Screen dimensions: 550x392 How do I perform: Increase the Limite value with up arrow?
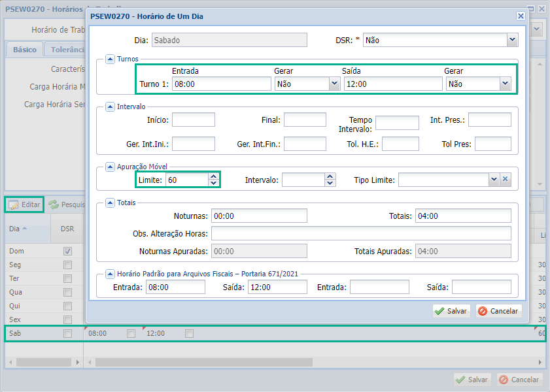tap(213, 176)
